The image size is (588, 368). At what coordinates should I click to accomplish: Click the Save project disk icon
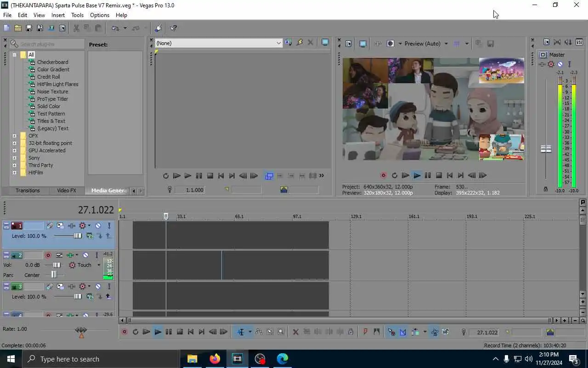pyautogui.click(x=28, y=28)
